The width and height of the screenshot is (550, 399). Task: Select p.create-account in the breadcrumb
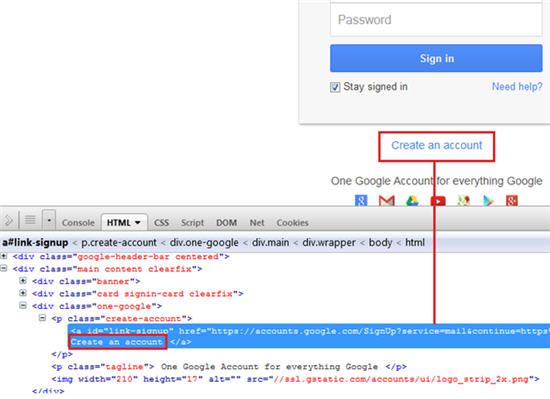tap(119, 243)
